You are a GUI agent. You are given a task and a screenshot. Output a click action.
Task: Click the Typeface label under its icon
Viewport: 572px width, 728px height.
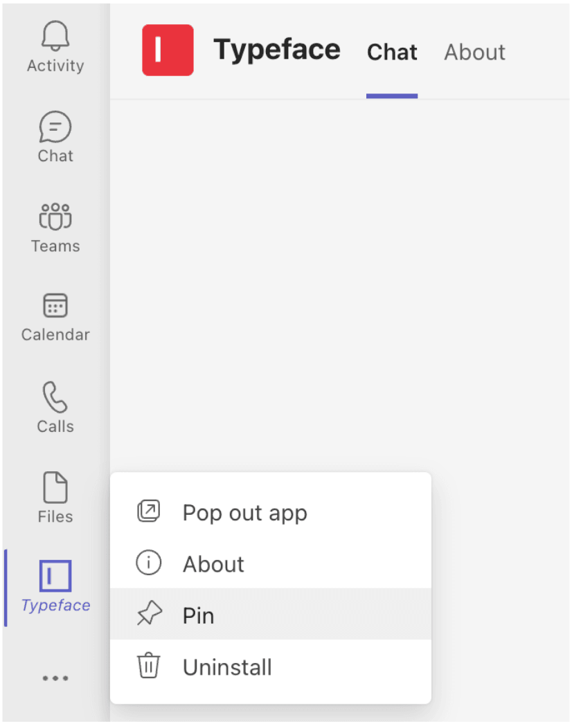[55, 605]
